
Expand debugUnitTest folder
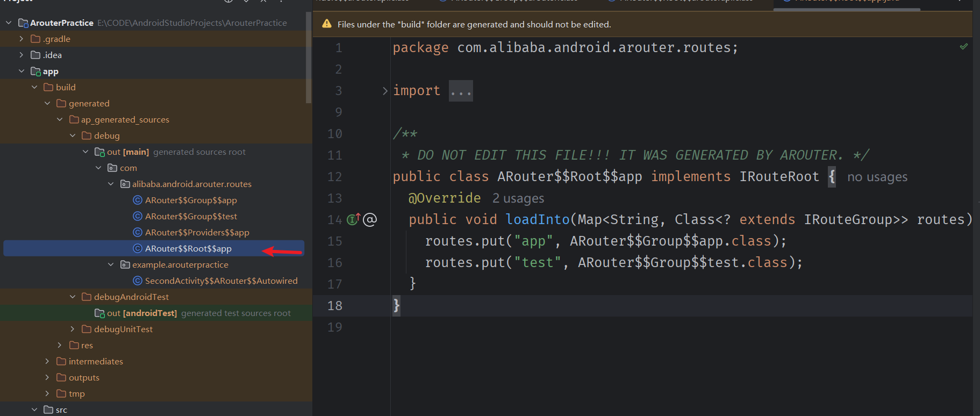[x=73, y=329]
